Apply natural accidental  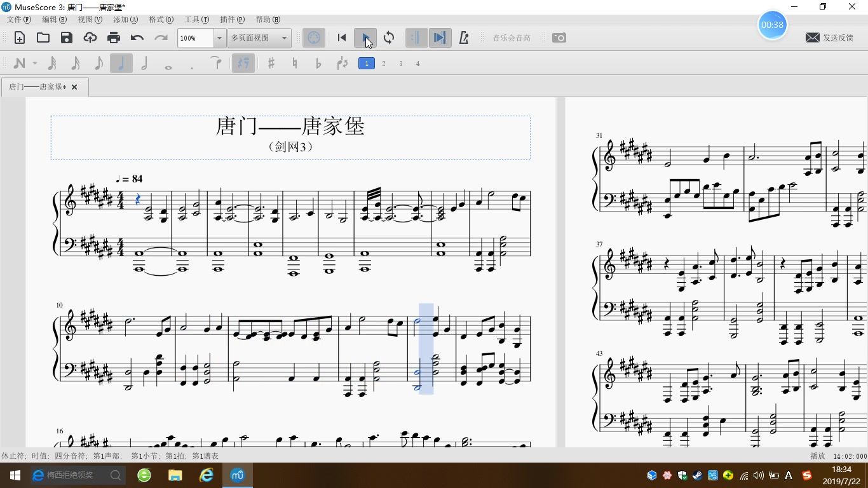pos(295,64)
